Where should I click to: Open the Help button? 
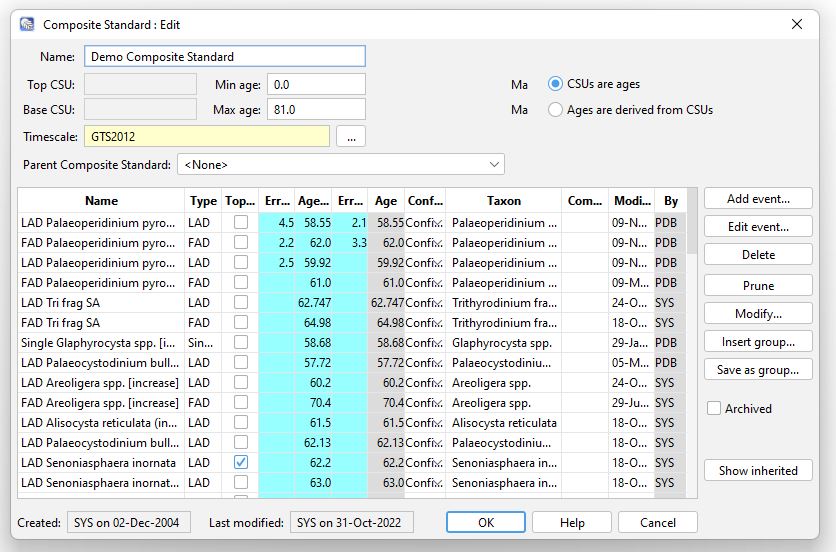572,523
